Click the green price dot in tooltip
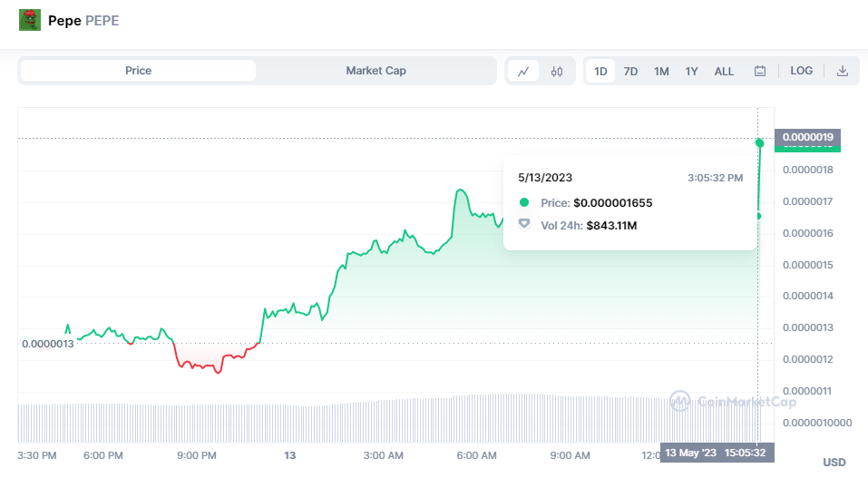This screenshot has height=478, width=868. (523, 202)
